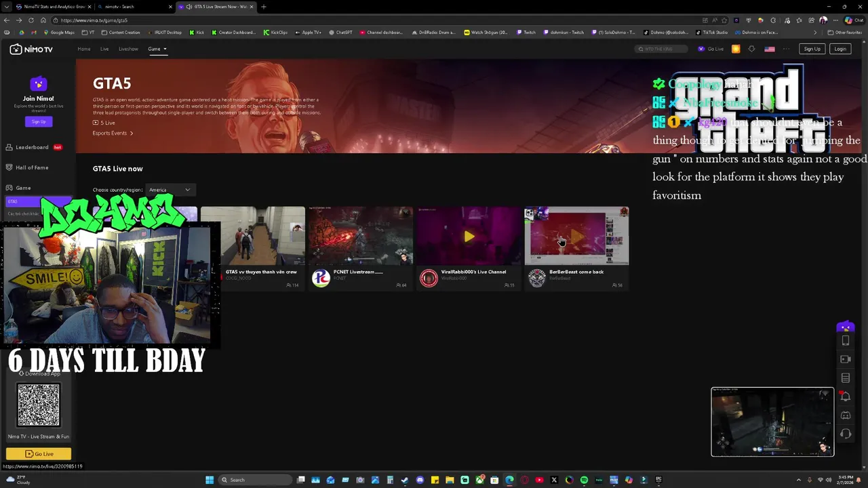Open the TikTok Studio bookmark
Image resolution: width=868 pixels, height=488 pixels.
point(712,33)
